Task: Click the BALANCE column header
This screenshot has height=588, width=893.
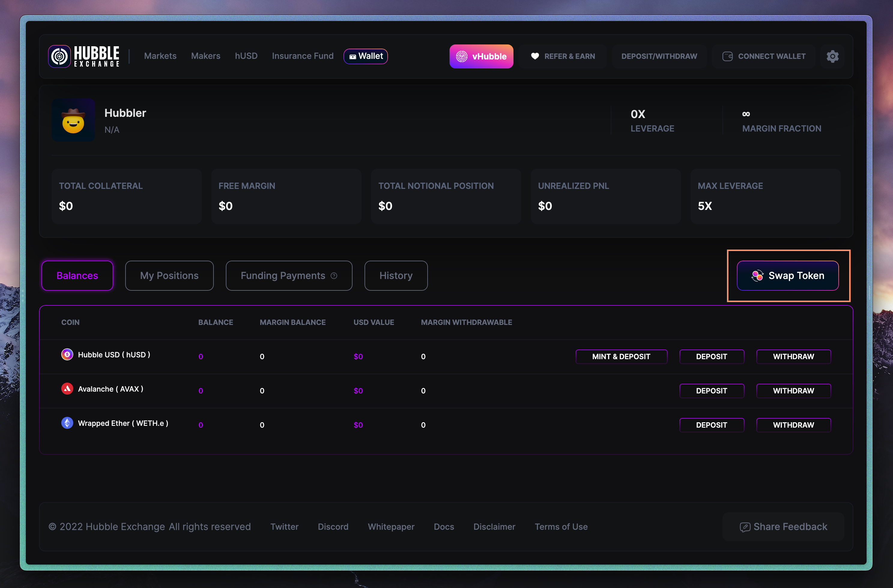Action: [215, 322]
